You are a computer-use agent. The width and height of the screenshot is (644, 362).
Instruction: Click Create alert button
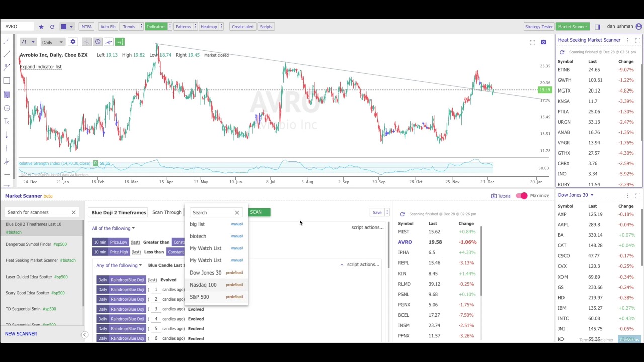(243, 27)
